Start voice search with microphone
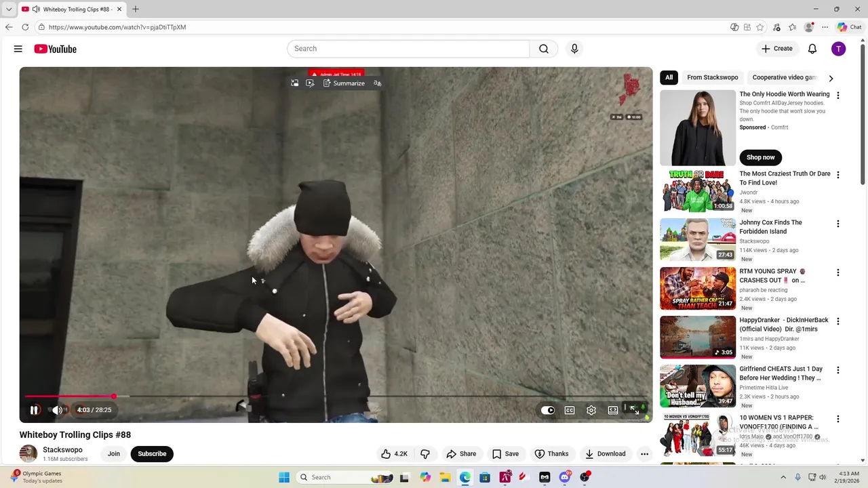 [x=574, y=49]
